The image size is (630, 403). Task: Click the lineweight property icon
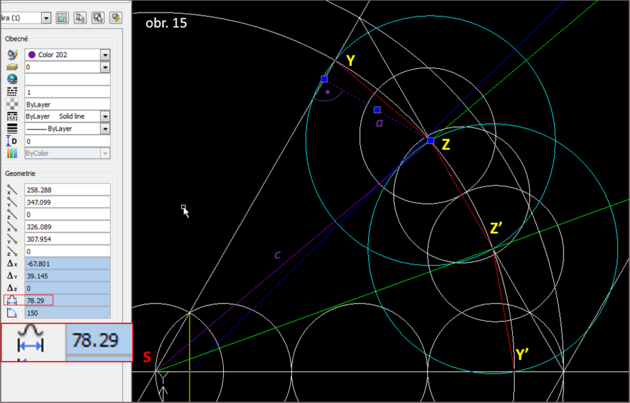[x=12, y=129]
